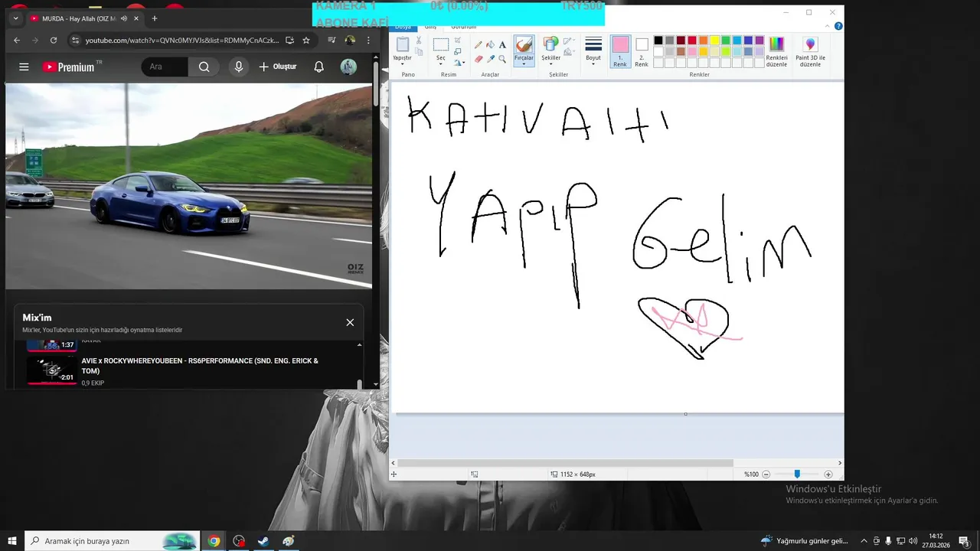Select 2. Renk secondary color box
980x551 pixels.
642,51
